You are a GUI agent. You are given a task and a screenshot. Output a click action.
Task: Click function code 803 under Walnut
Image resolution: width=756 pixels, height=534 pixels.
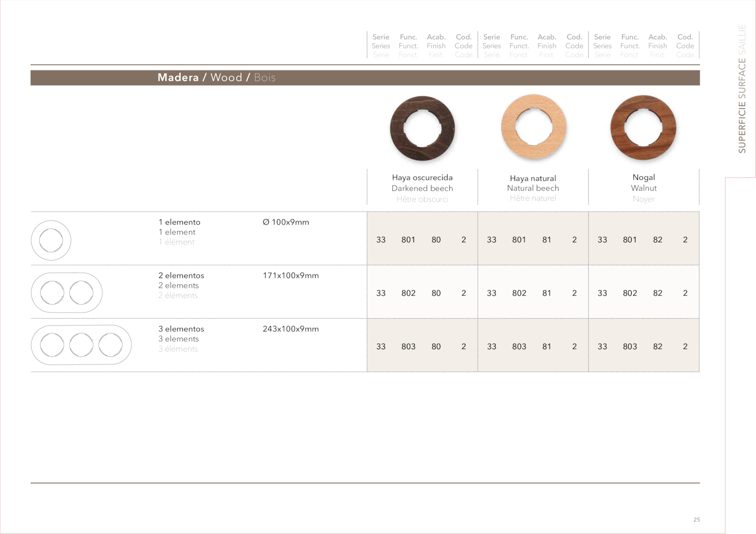coord(630,347)
